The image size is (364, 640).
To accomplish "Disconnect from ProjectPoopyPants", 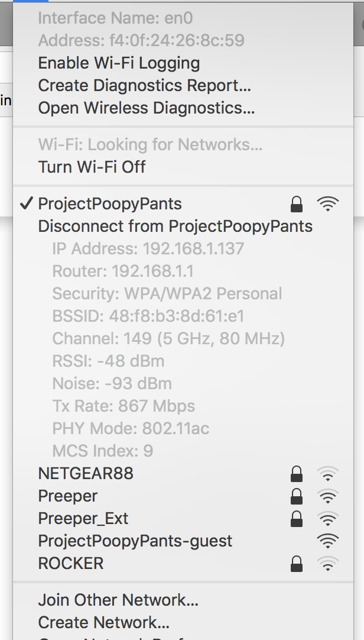I will [175, 226].
